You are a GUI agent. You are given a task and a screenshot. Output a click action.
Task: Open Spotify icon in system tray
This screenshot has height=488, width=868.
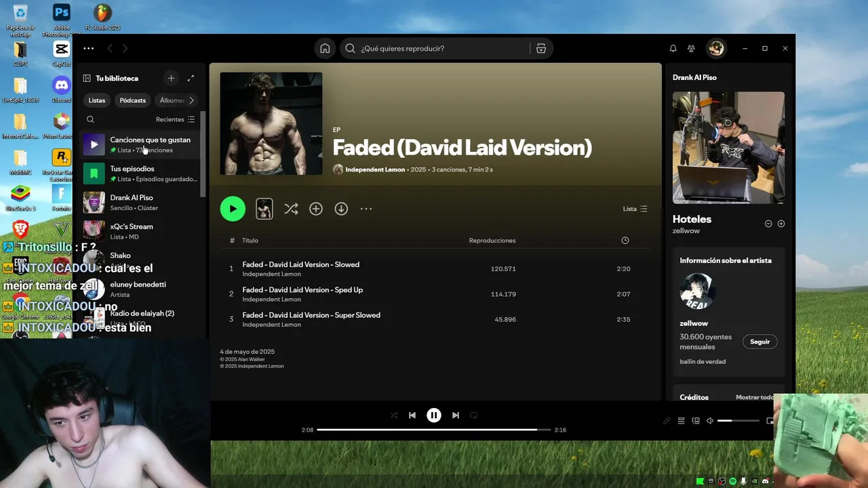(x=733, y=481)
